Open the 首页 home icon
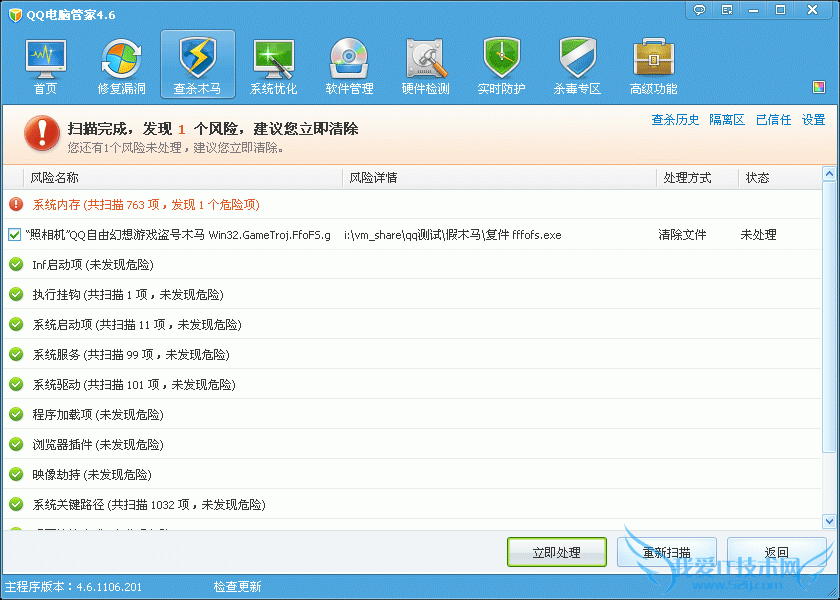 46,65
